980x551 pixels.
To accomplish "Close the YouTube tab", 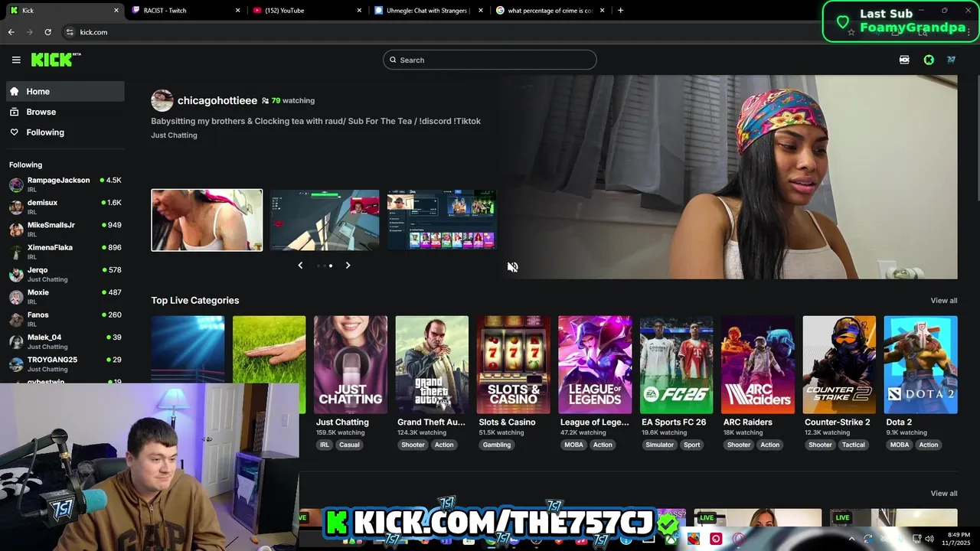I will coord(360,11).
